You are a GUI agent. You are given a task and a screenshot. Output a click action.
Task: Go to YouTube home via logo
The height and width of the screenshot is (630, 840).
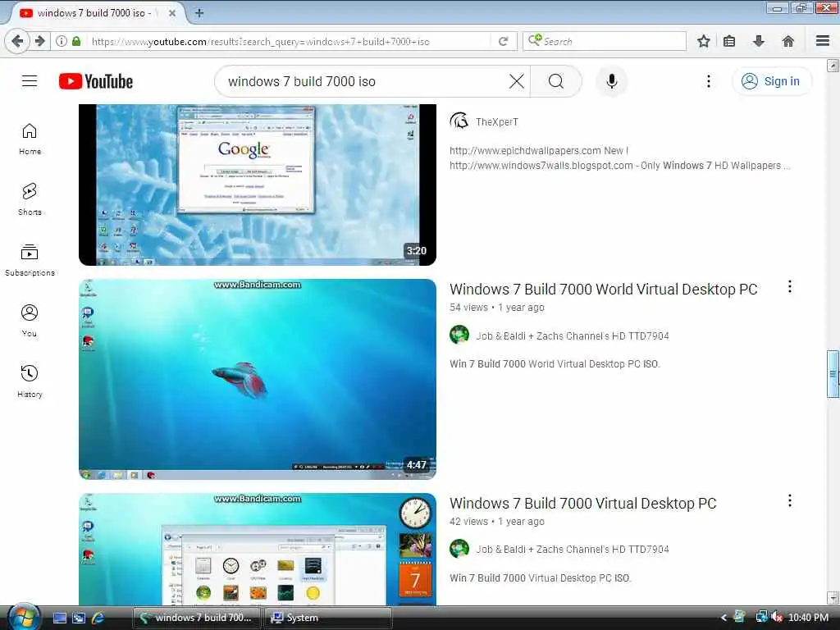96,81
